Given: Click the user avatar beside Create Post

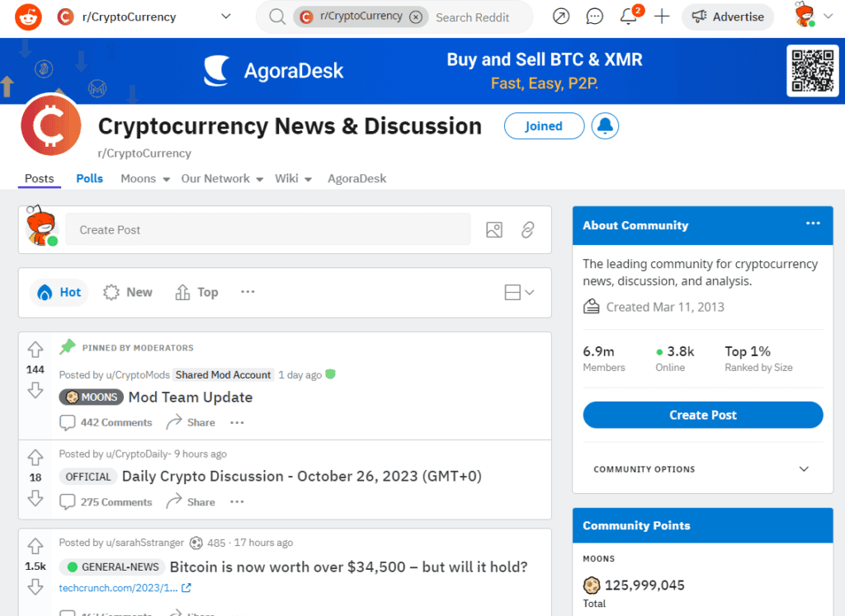Looking at the screenshot, I should tap(41, 226).
